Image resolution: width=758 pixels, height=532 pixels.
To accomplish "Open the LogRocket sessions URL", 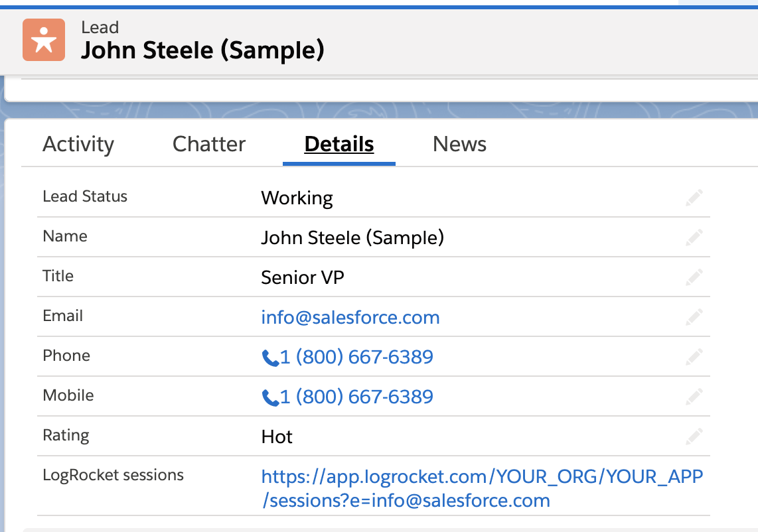I will pos(482,488).
